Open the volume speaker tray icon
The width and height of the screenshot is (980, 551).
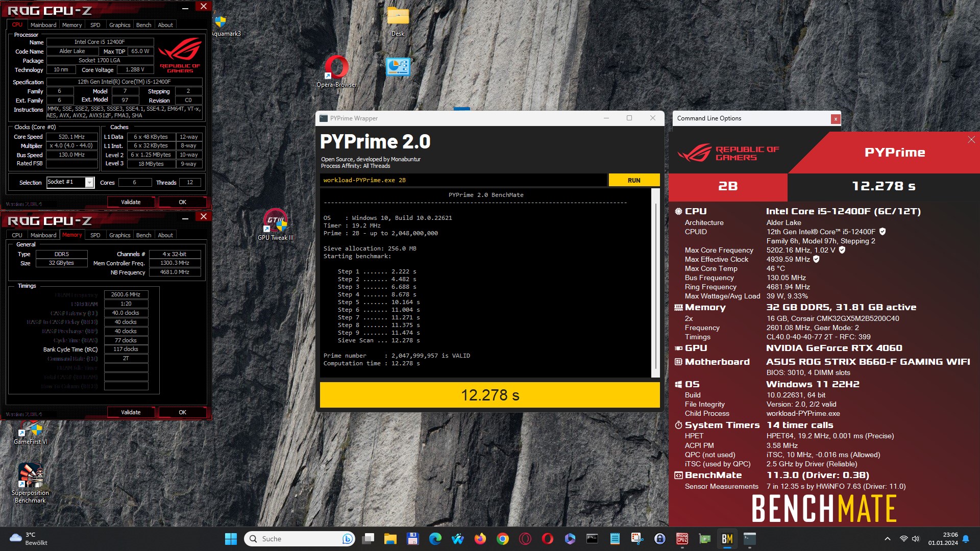[x=915, y=539]
